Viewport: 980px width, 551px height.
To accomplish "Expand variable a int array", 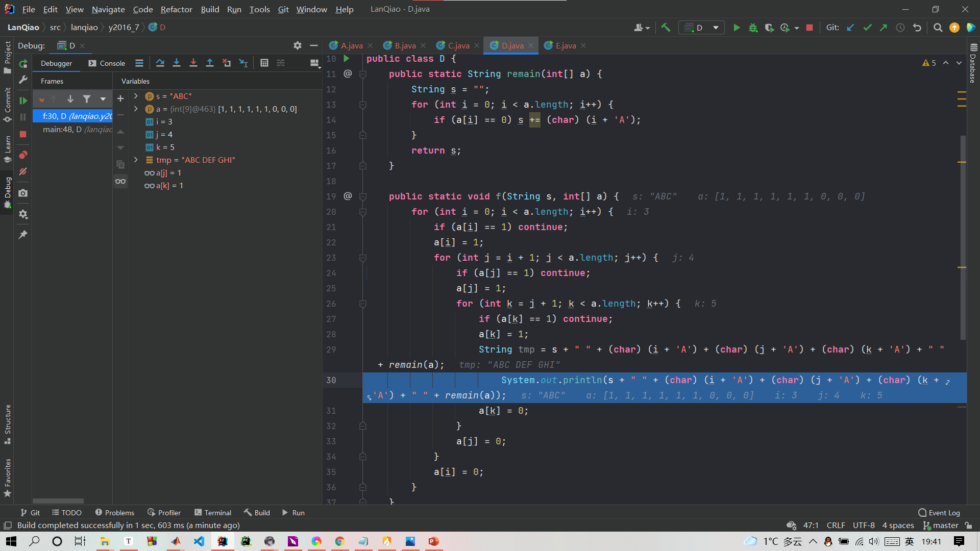I will pyautogui.click(x=136, y=109).
